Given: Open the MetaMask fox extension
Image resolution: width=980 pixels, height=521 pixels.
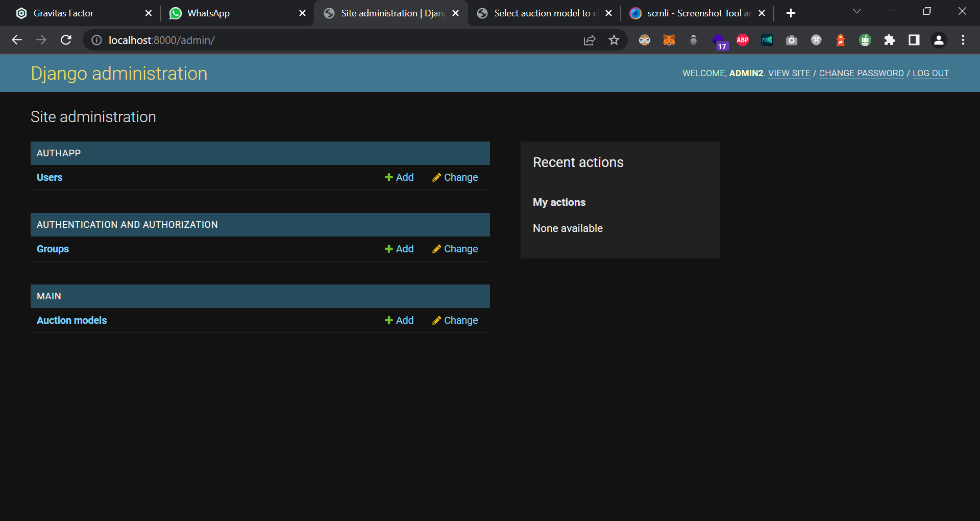Looking at the screenshot, I should pyautogui.click(x=669, y=40).
